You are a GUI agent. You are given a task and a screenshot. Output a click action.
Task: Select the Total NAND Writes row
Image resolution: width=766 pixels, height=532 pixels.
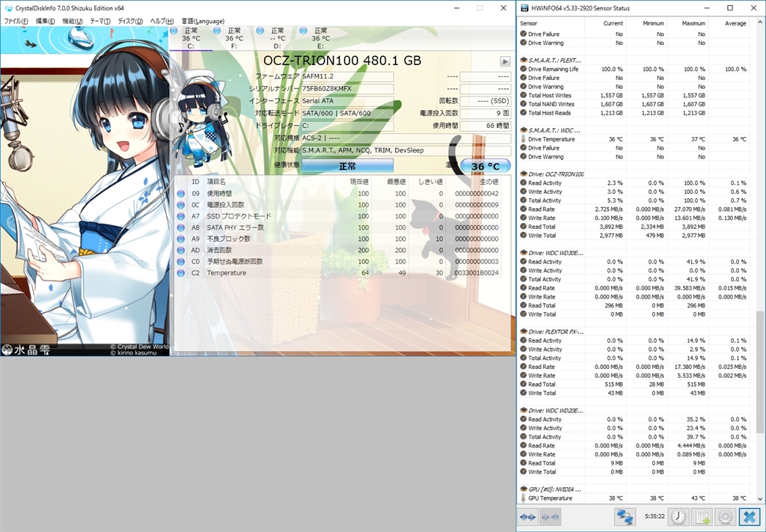tap(634, 104)
